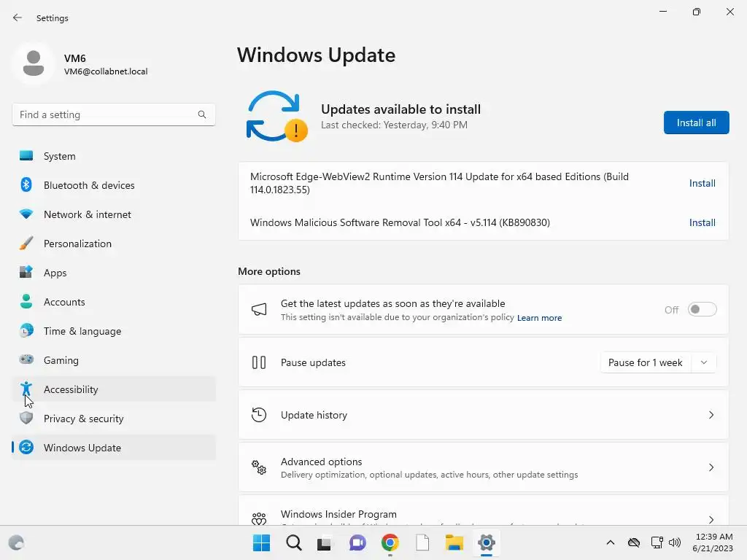Click the Bluetooth icon in sidebar

coord(26,184)
